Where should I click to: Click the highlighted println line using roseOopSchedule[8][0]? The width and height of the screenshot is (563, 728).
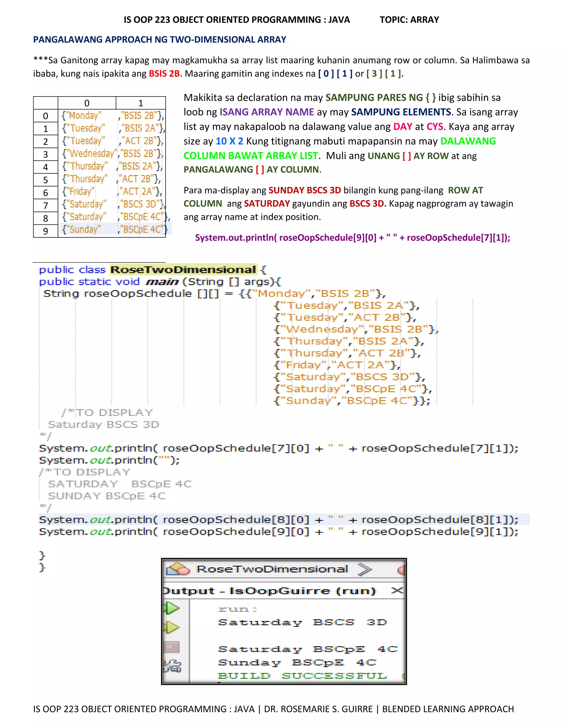pos(278,520)
